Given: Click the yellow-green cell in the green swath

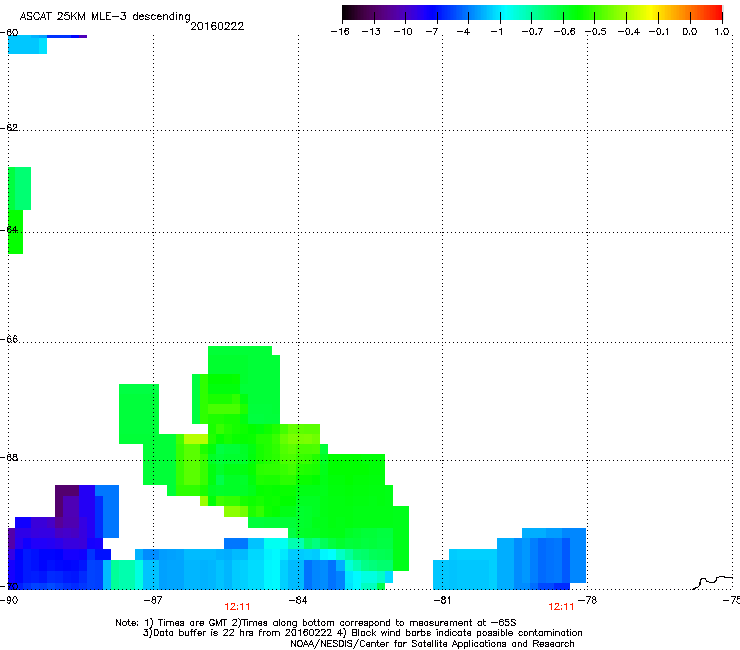Looking at the screenshot, I should 195,439.
